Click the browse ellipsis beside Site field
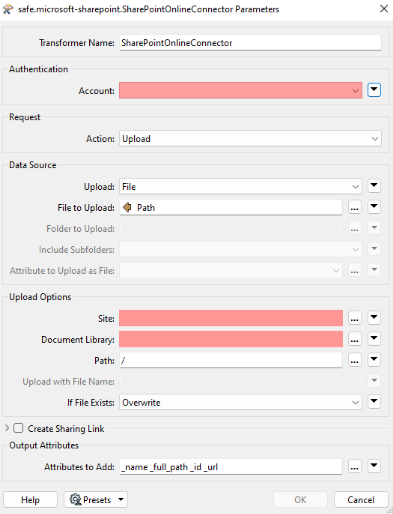 click(354, 318)
